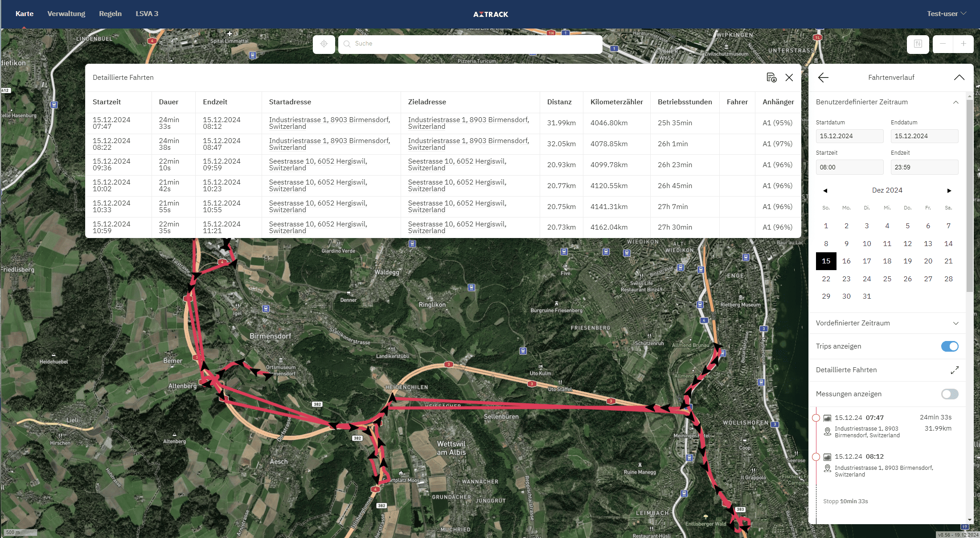Go to next month in calendar
Screen dimensions: 980x538
(x=949, y=191)
